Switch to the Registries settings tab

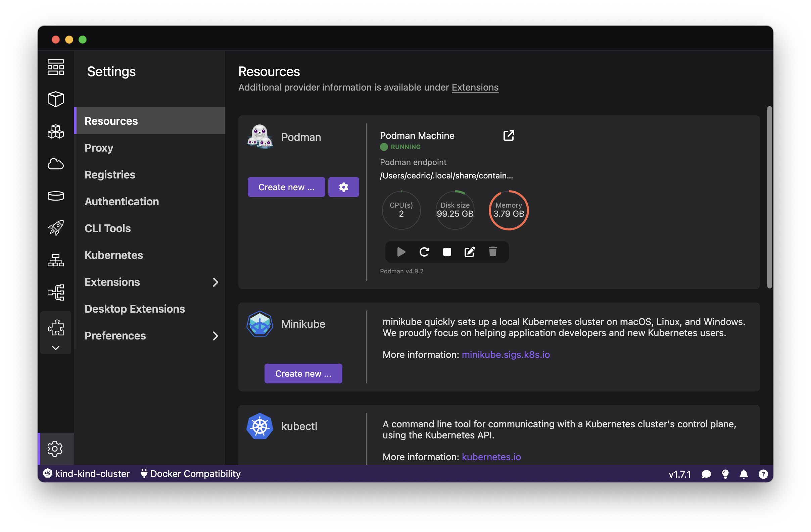(x=110, y=174)
